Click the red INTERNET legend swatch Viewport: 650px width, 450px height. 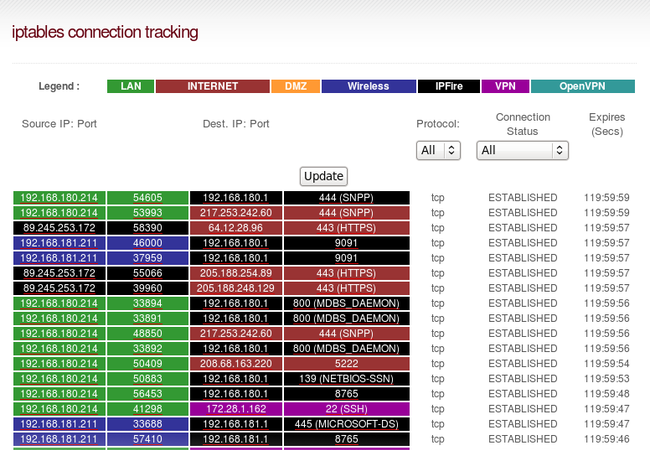click(213, 86)
